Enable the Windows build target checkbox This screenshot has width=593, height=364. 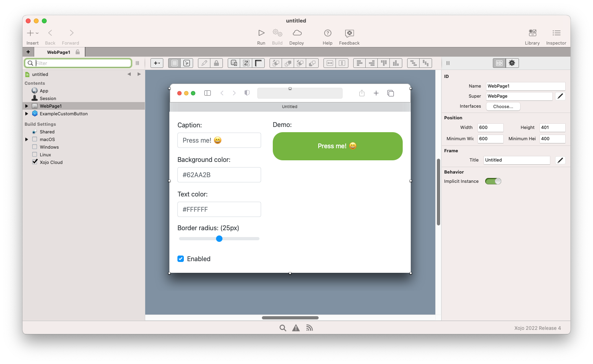(35, 147)
